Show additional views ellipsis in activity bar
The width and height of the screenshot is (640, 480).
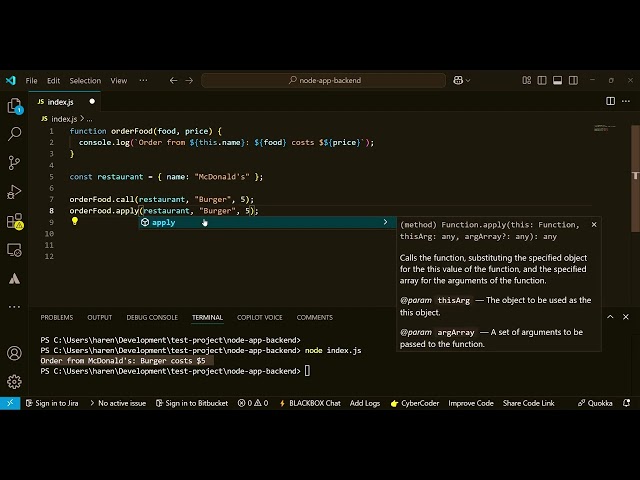tap(15, 307)
